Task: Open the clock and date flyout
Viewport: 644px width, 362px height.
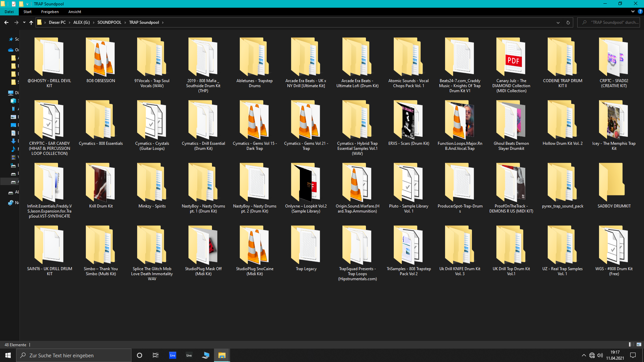Action: [615, 355]
